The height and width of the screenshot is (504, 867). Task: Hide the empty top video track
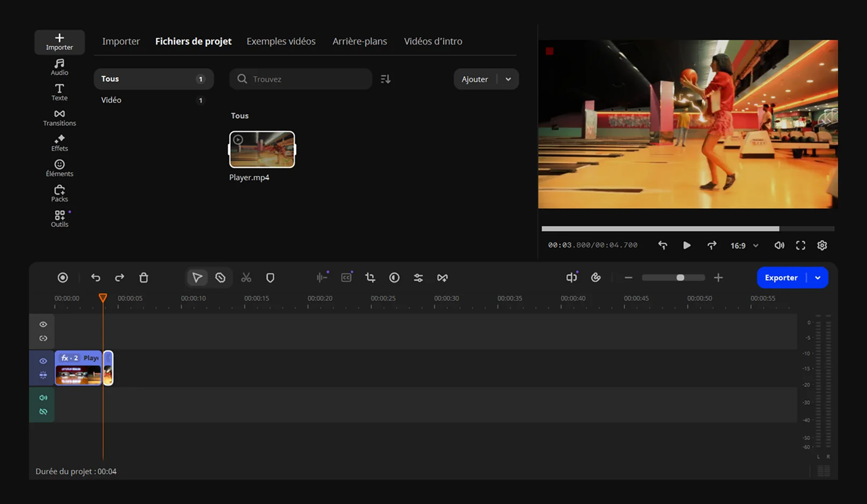coord(43,324)
